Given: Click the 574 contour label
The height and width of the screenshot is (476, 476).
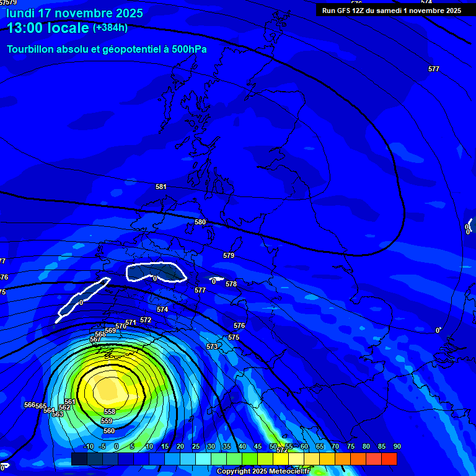Looking at the screenshot, I should (x=162, y=309).
